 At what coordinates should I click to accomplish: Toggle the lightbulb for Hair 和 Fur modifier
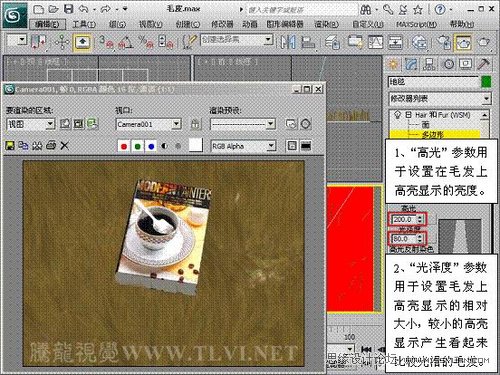397,115
